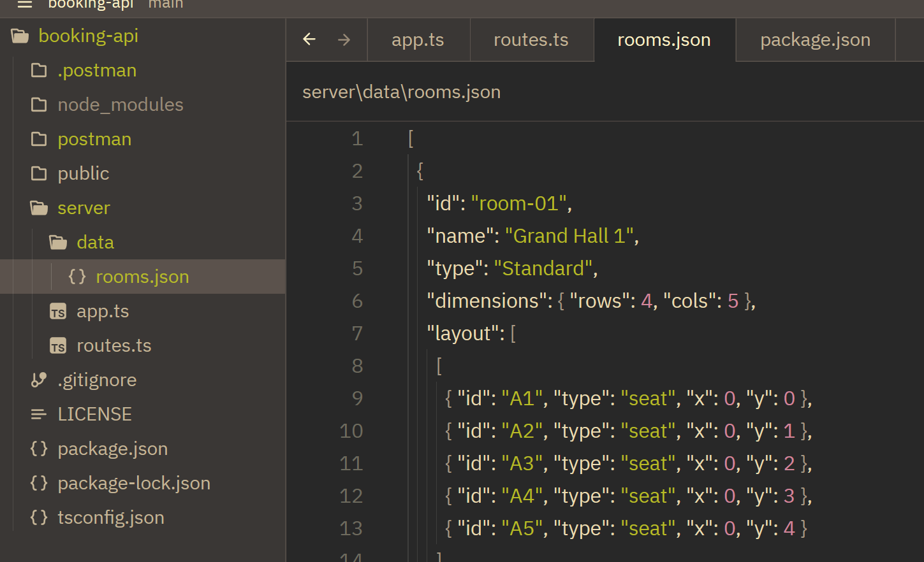Open package.json from the file tree
The width and height of the screenshot is (924, 562).
112,449
